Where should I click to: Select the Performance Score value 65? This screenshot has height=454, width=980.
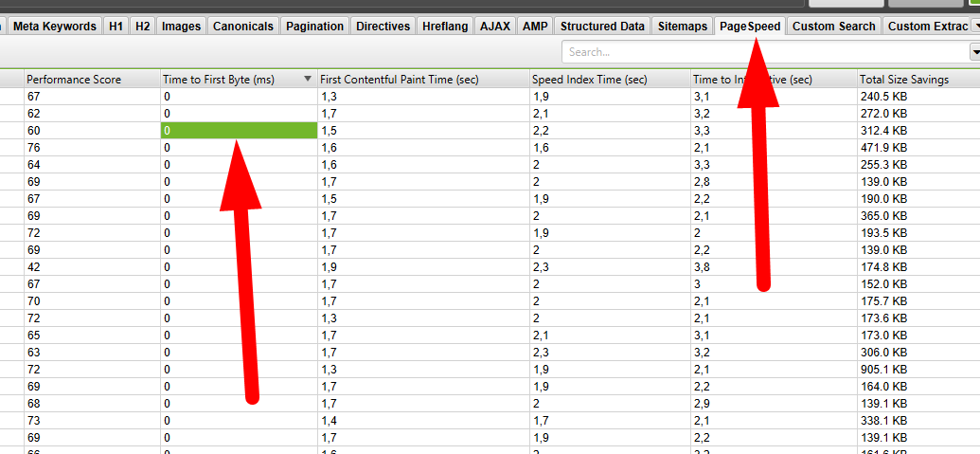tap(92, 335)
